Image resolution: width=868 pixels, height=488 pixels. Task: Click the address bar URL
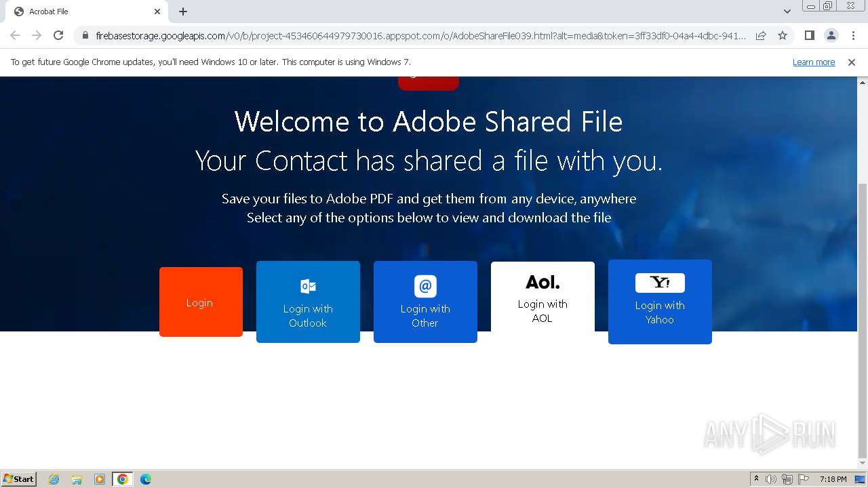tap(420, 35)
